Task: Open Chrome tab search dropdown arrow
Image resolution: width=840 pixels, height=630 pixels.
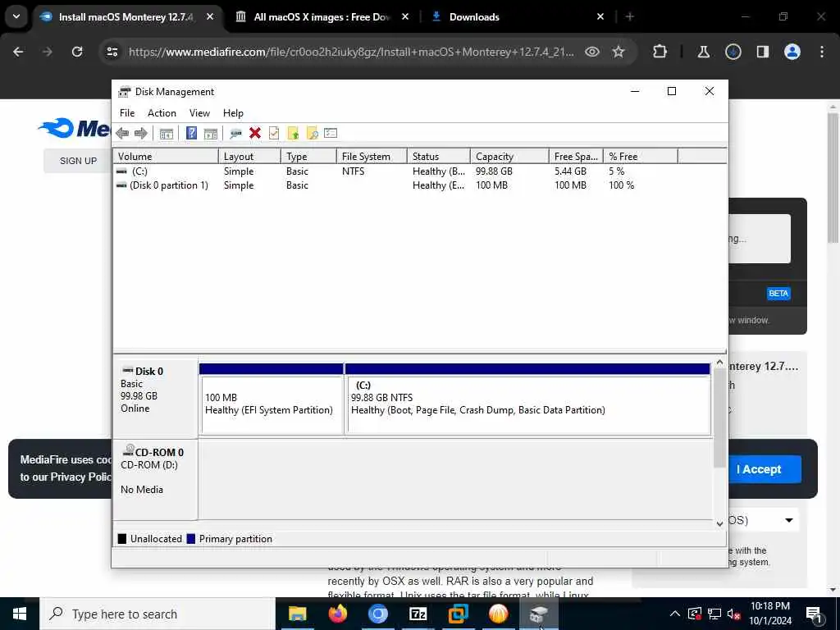Action: (x=16, y=16)
